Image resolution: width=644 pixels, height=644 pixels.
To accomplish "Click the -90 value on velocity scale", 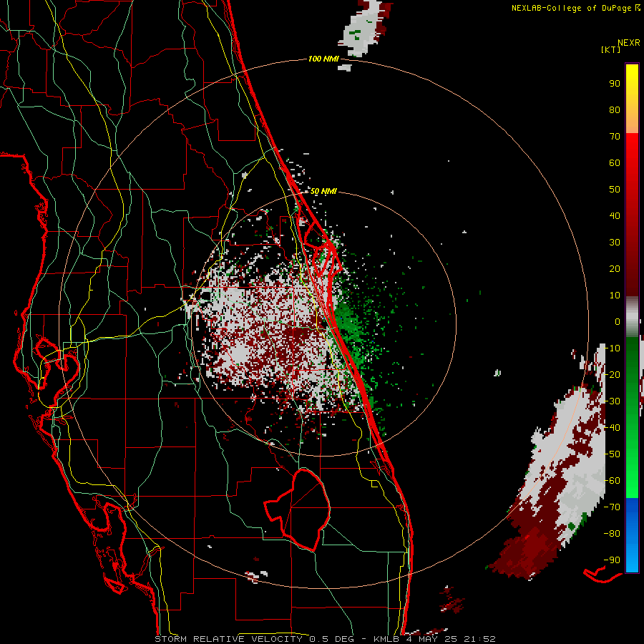I will click(x=612, y=560).
